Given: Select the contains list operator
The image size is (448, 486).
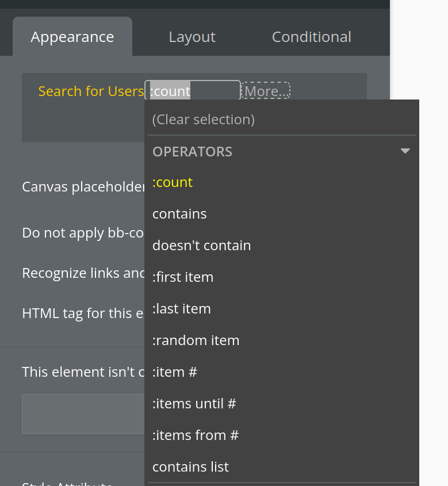Looking at the screenshot, I should 191,467.
